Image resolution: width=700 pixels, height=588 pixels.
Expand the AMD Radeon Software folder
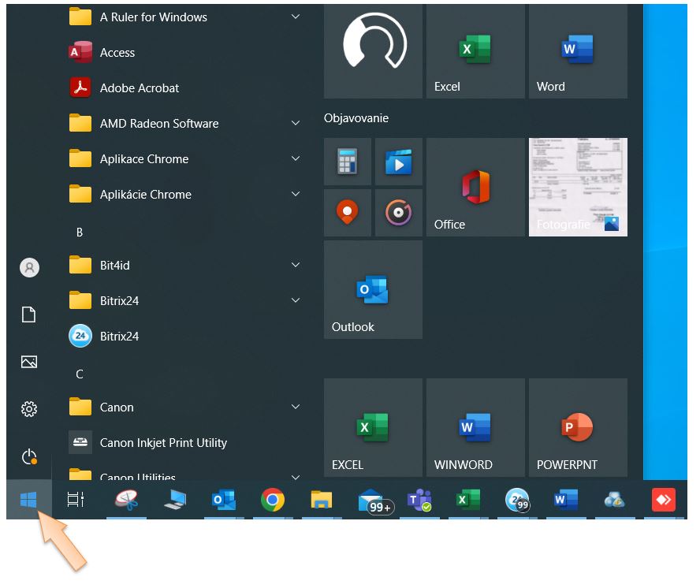296,124
